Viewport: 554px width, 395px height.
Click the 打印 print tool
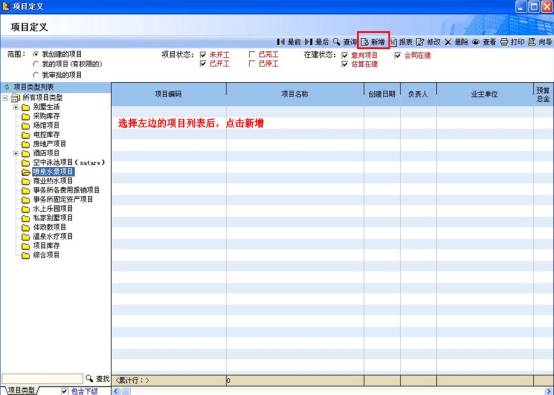click(x=512, y=42)
